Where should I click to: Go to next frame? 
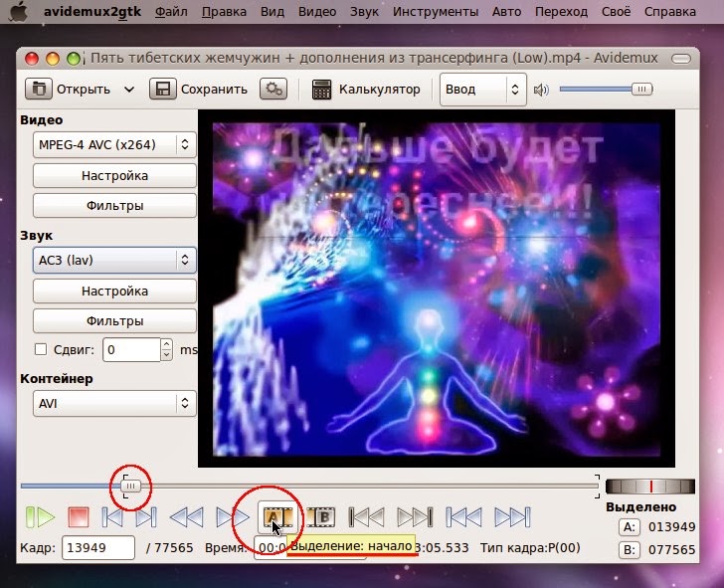(x=146, y=517)
